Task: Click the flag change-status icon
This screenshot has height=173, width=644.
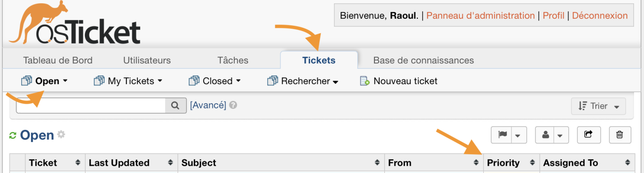Action: pyautogui.click(x=502, y=135)
